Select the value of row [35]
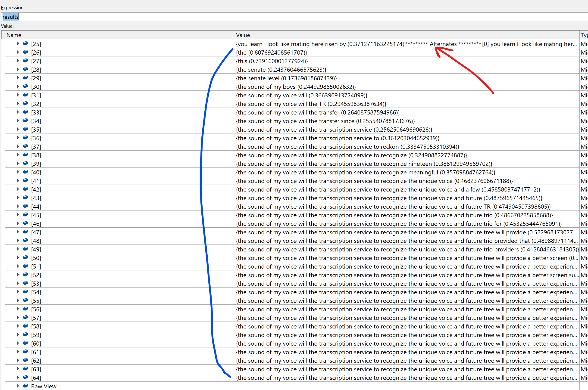588x390 pixels. point(334,130)
